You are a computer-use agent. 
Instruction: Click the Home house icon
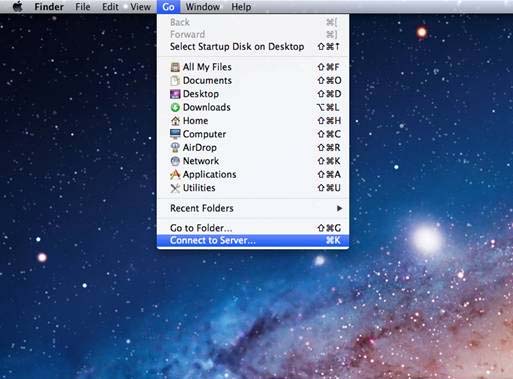(x=175, y=121)
